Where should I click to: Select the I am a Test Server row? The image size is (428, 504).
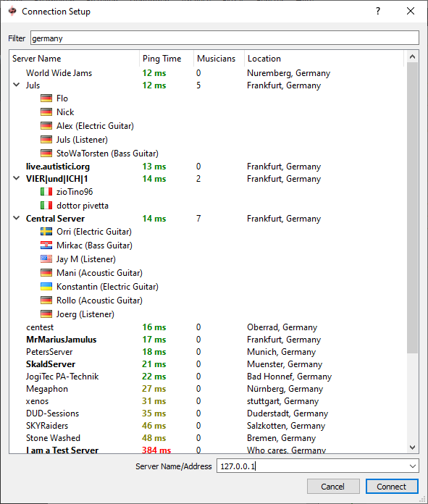[206, 450]
